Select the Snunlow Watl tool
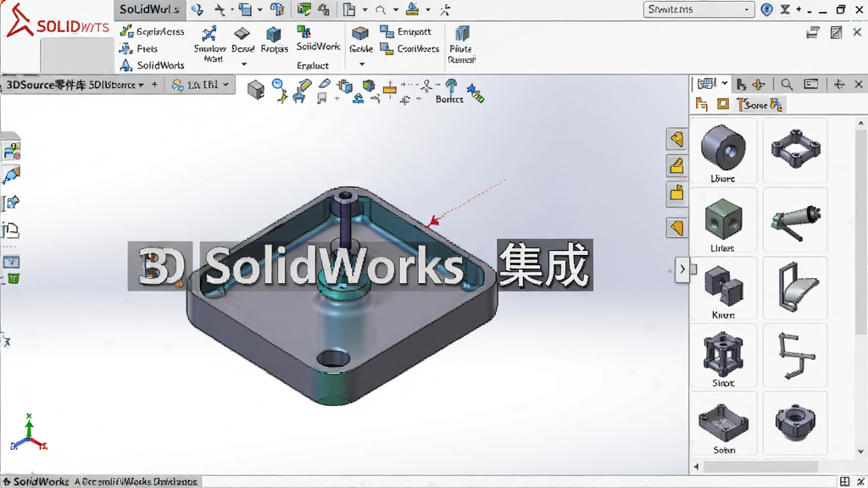Screen dimensions: 868x488 pyautogui.click(x=210, y=44)
